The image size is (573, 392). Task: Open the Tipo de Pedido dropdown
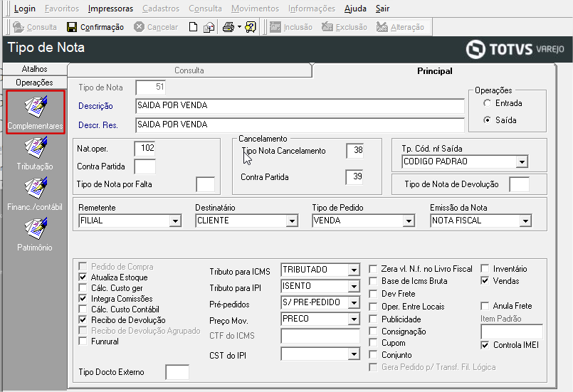409,221
